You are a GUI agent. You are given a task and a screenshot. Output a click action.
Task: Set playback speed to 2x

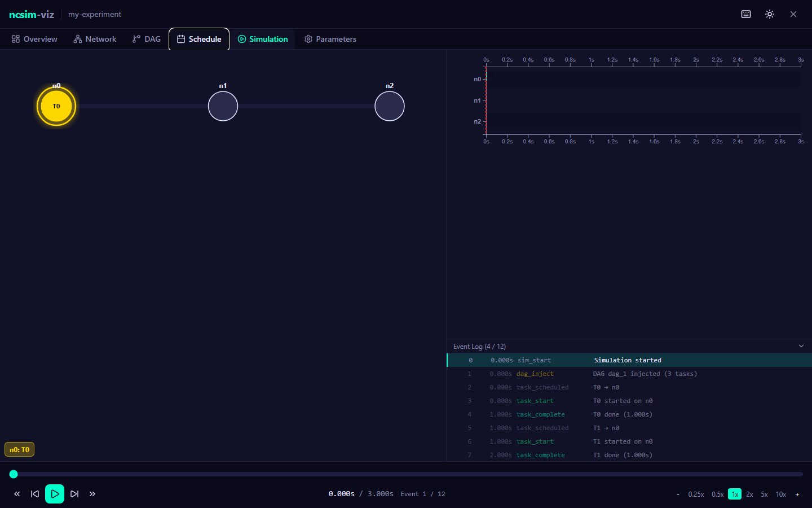tap(749, 494)
